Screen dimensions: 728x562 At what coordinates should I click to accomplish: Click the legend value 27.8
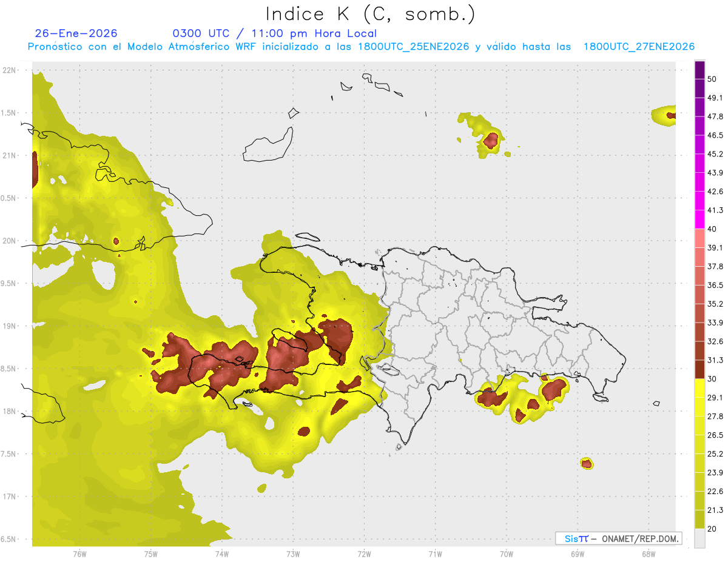point(715,416)
